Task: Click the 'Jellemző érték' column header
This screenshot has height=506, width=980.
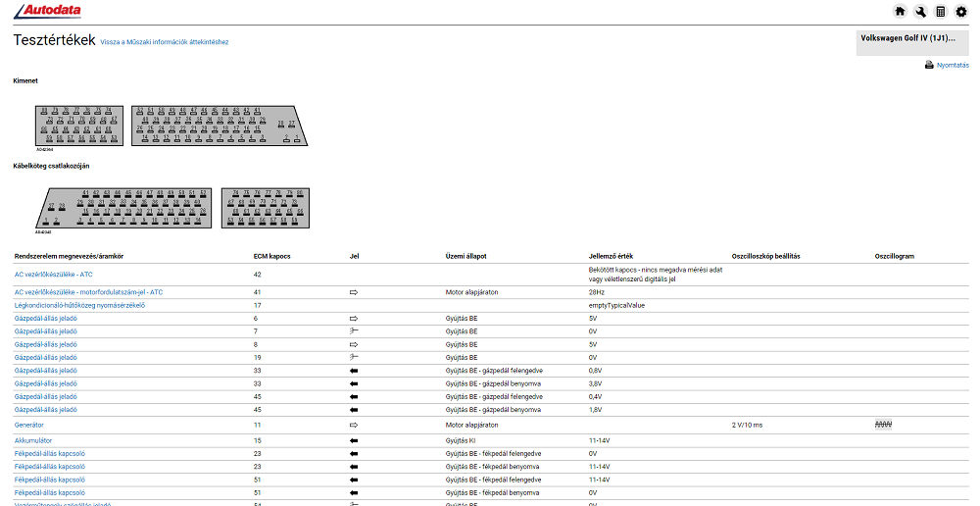Action: [611, 257]
